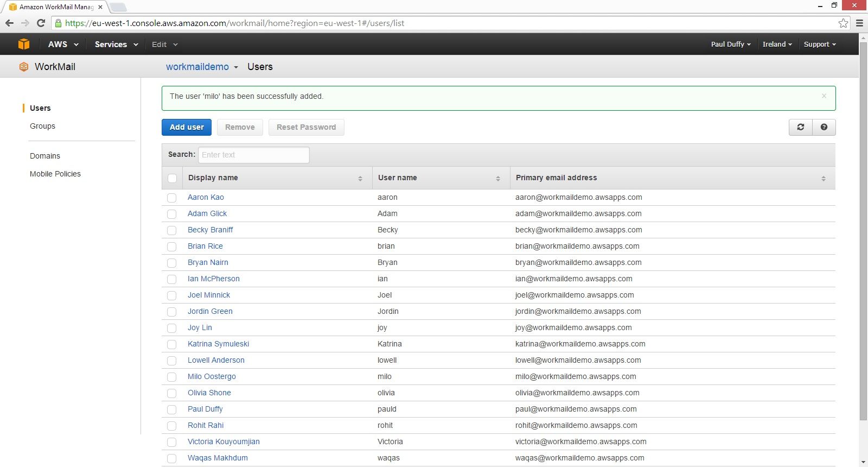Click the Add user button
868x467 pixels.
pyautogui.click(x=187, y=127)
